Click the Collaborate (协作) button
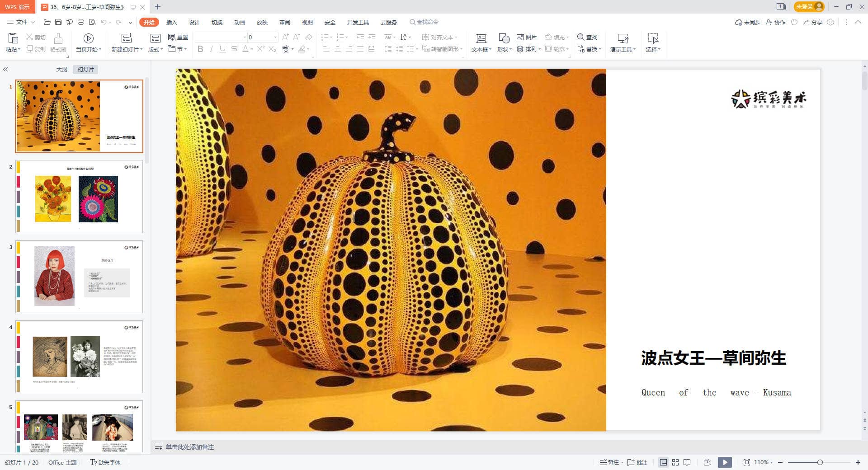Screen dimensions: 868x470 point(776,22)
